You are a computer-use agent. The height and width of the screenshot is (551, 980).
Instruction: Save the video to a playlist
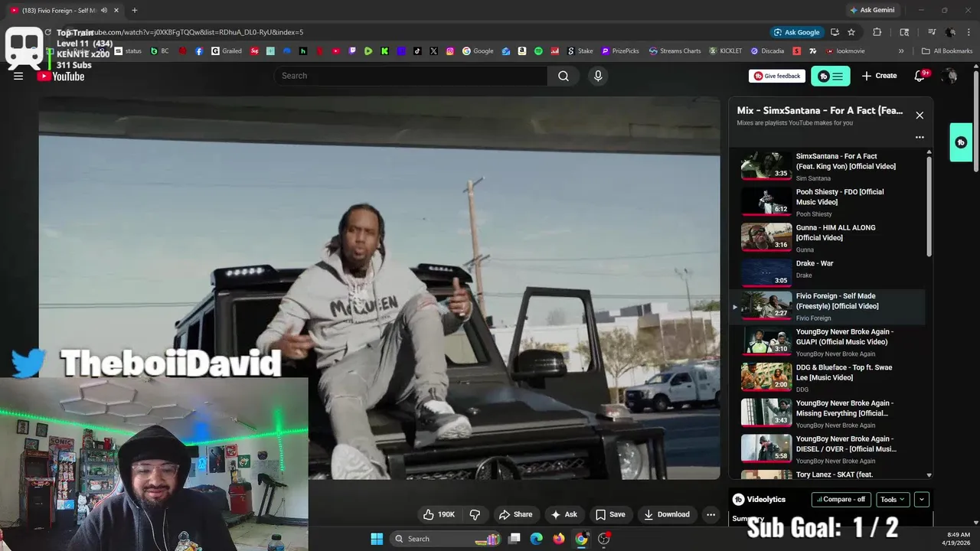[610, 514]
